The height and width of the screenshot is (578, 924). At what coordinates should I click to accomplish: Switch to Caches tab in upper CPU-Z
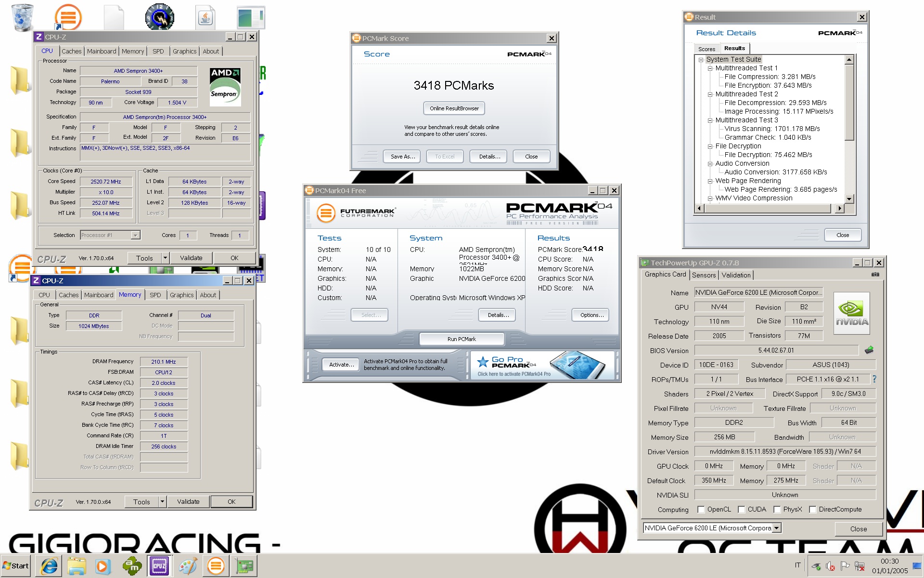pyautogui.click(x=71, y=51)
